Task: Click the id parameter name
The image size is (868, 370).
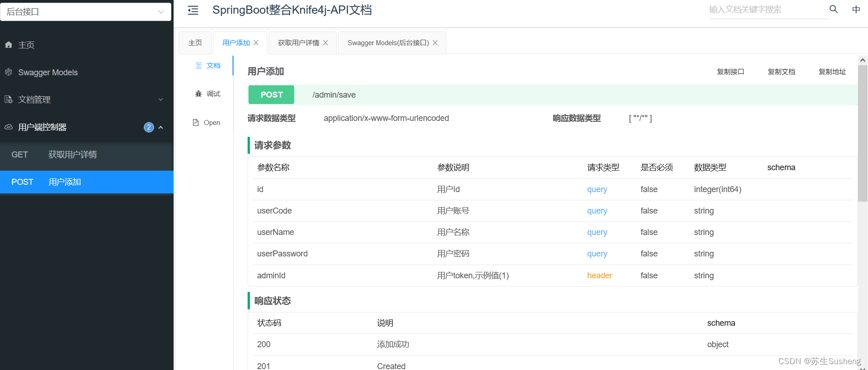Action: coord(260,189)
